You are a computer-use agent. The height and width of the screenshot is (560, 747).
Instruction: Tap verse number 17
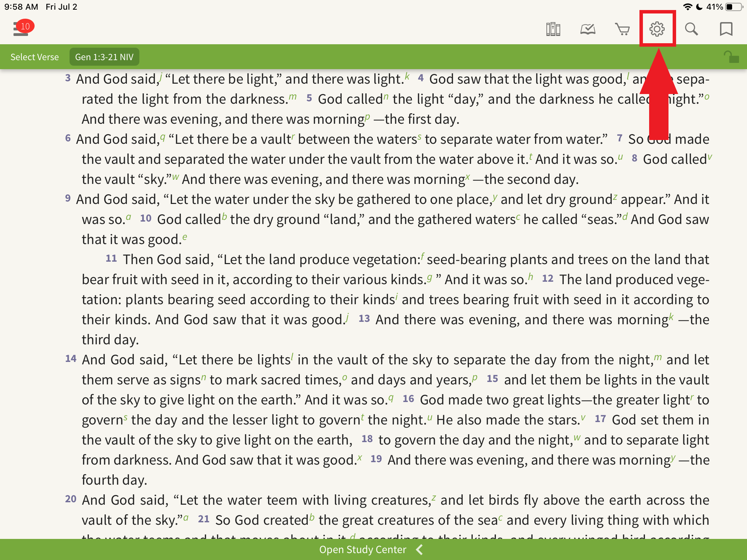600,419
